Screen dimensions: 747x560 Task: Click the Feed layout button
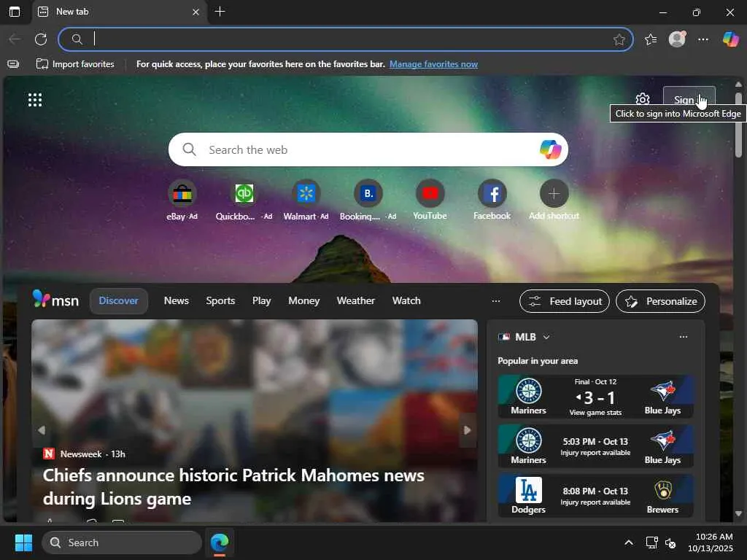tap(565, 301)
